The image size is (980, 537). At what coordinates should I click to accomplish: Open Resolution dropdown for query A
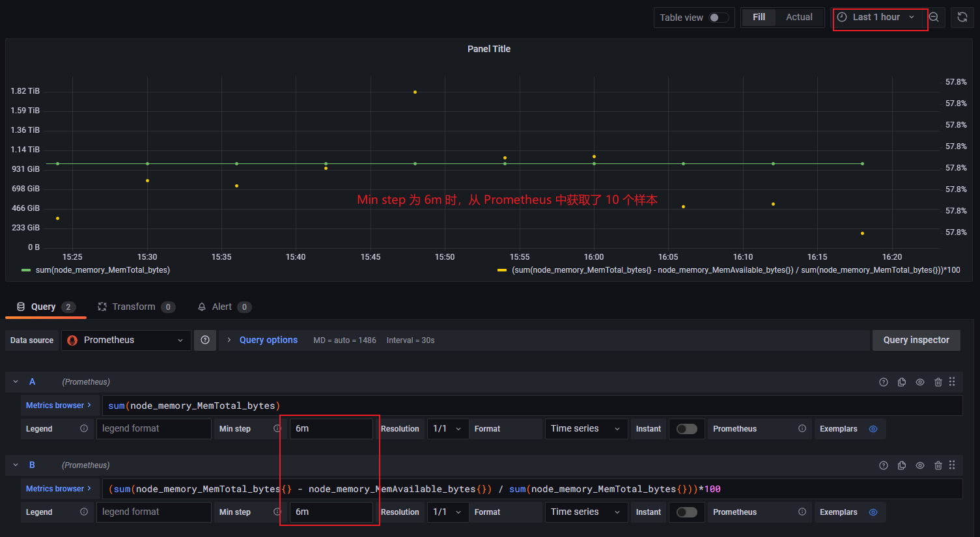pyautogui.click(x=448, y=429)
